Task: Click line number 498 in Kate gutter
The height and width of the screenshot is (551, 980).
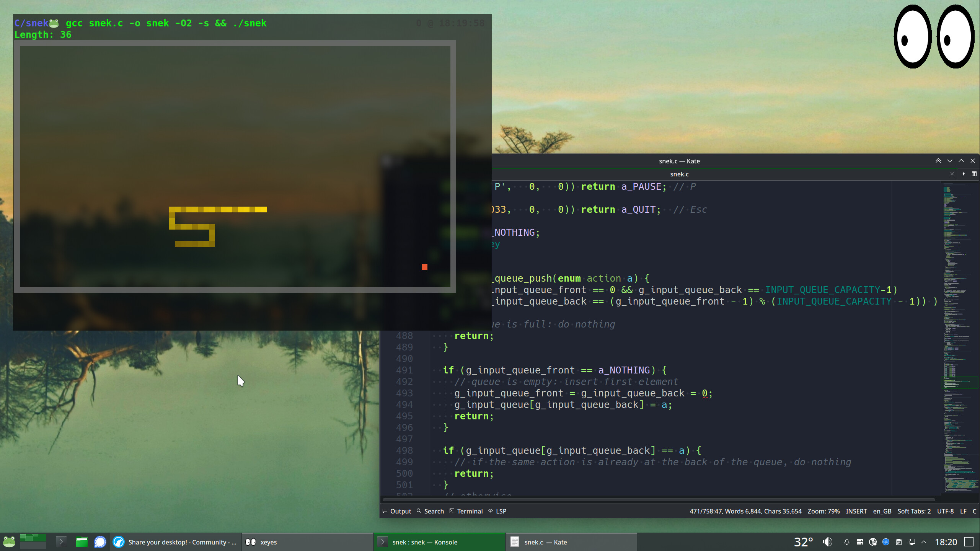Action: click(404, 451)
